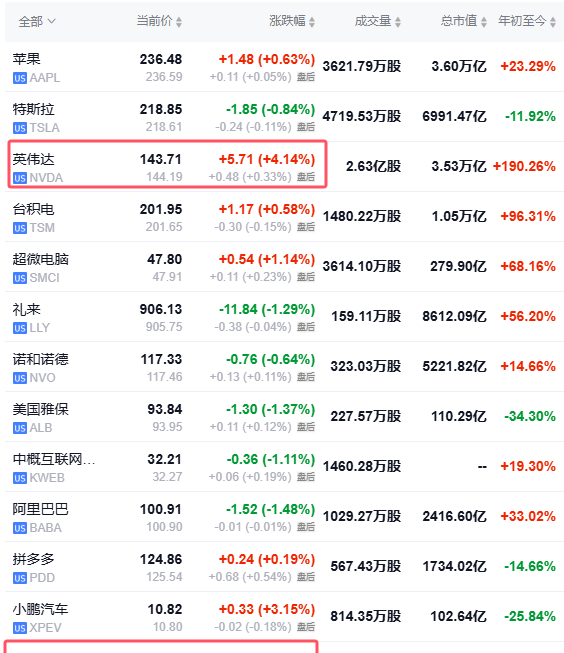Open the 苹果 stock row
Viewport: 564px width, 653px height.
pyautogui.click(x=284, y=67)
